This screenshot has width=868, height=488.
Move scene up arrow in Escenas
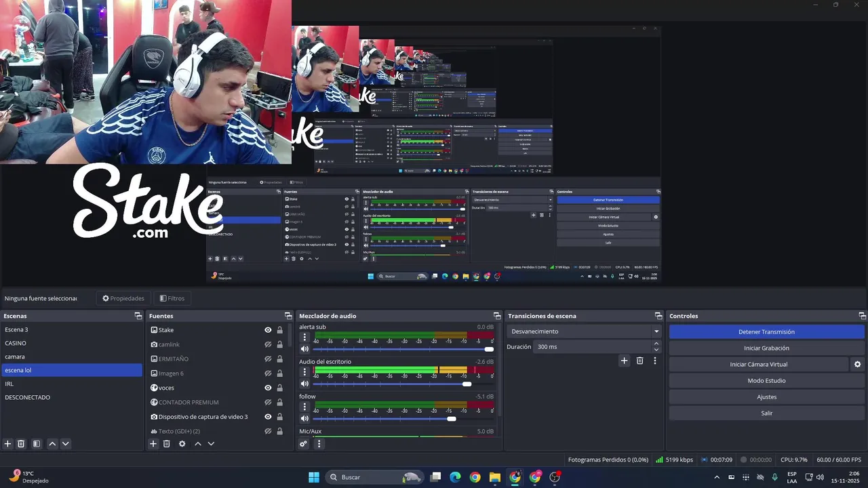pyautogui.click(x=52, y=444)
